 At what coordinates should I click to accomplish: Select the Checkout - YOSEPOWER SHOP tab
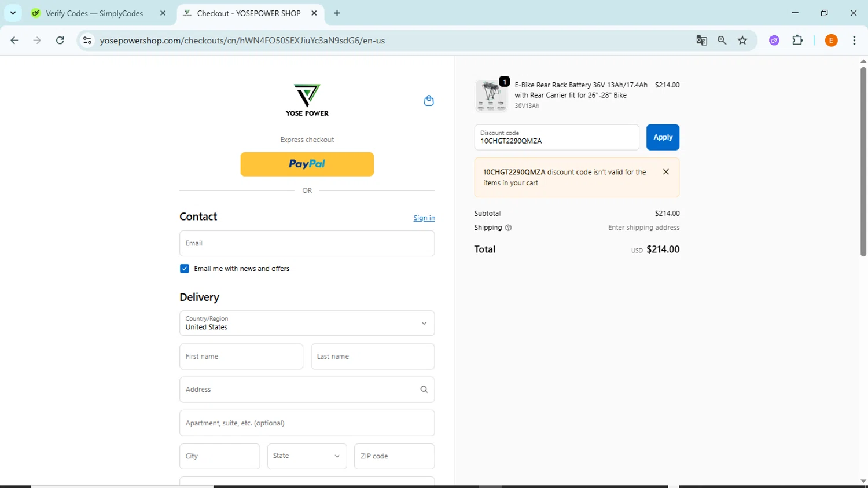[250, 13]
